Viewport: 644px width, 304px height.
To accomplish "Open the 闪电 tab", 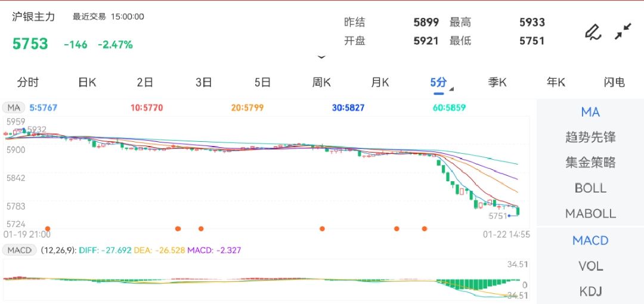I will tap(614, 82).
